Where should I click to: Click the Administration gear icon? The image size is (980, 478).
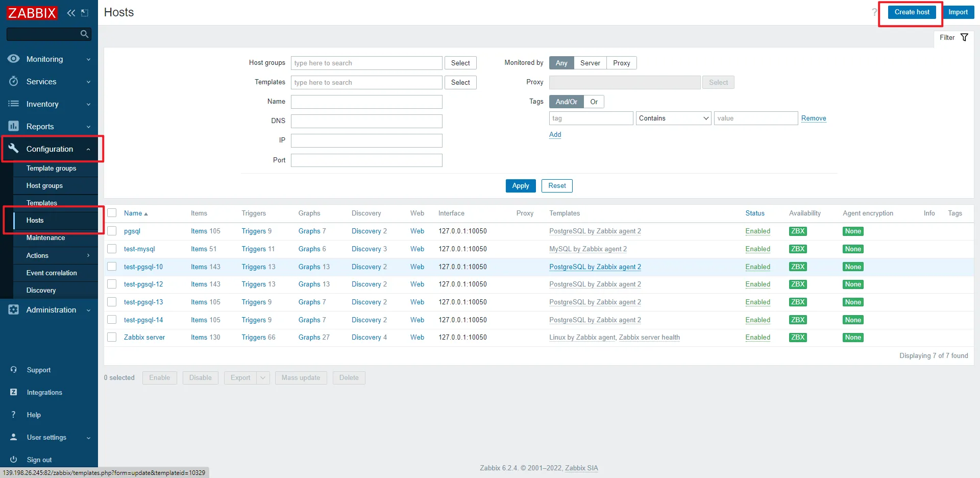14,309
